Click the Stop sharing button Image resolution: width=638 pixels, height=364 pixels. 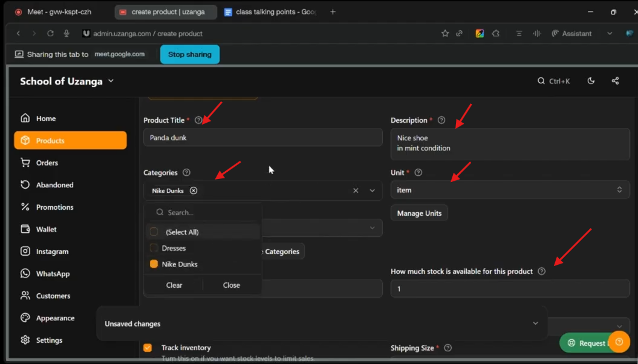click(190, 54)
